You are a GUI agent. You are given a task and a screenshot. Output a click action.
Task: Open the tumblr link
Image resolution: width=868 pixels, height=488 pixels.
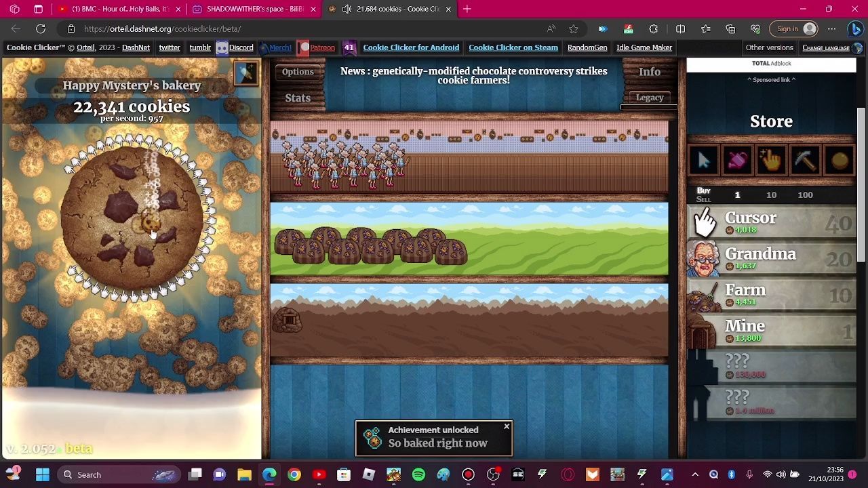[199, 47]
